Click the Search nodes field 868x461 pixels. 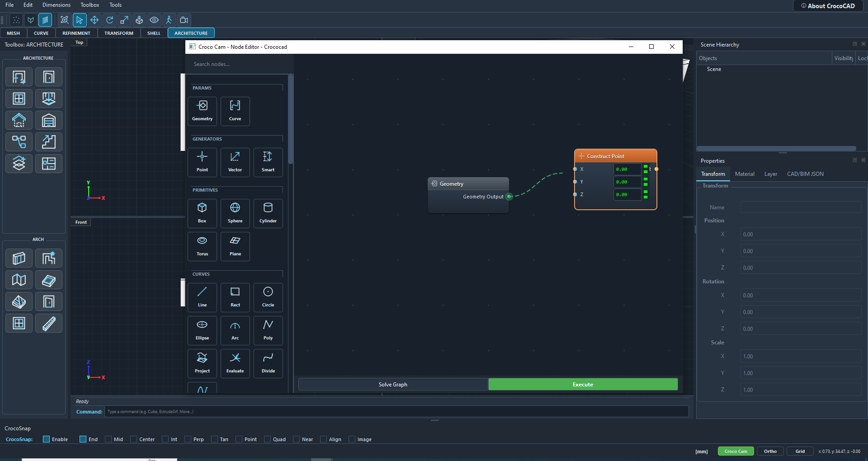[x=240, y=64]
